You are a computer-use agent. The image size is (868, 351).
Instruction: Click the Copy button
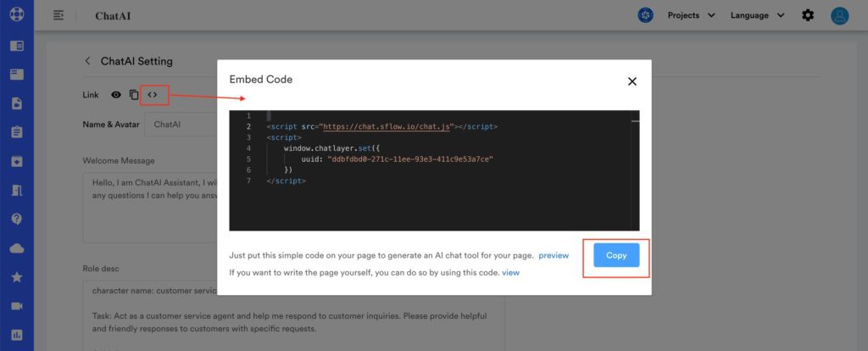(x=616, y=255)
